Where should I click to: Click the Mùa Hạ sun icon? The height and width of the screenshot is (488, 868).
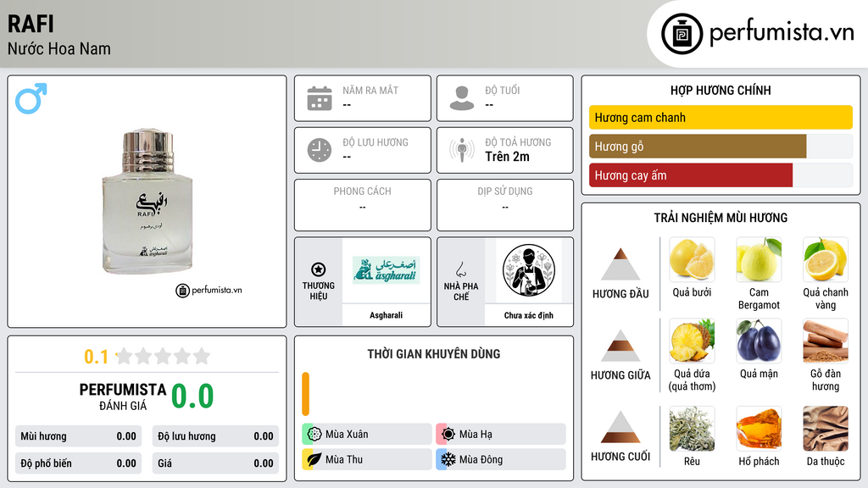click(x=448, y=435)
